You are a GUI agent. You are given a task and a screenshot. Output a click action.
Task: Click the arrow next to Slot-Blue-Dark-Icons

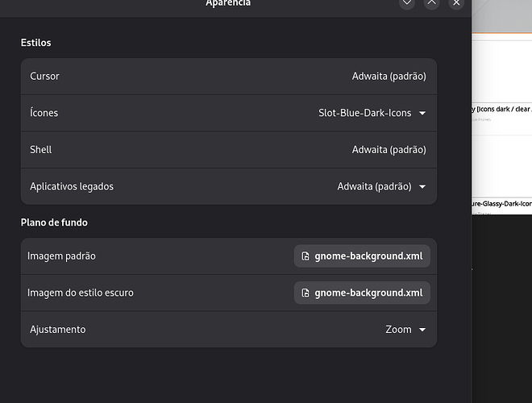[x=422, y=114]
